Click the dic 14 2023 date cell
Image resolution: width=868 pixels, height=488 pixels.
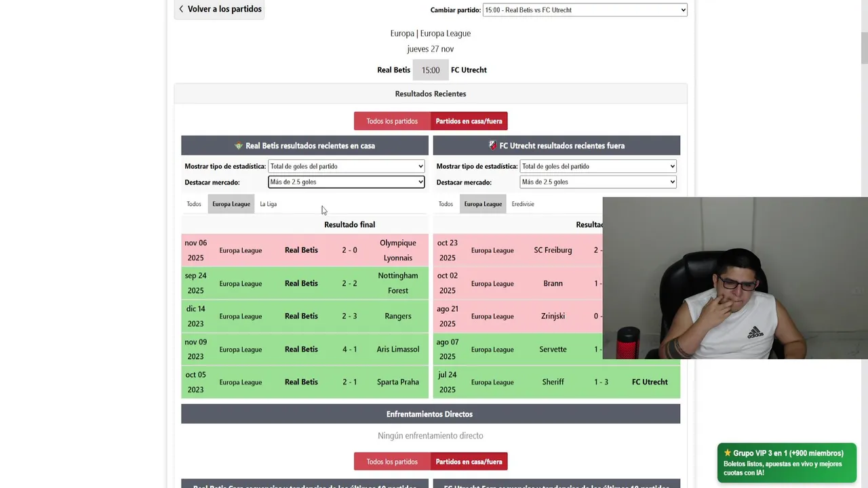click(195, 316)
